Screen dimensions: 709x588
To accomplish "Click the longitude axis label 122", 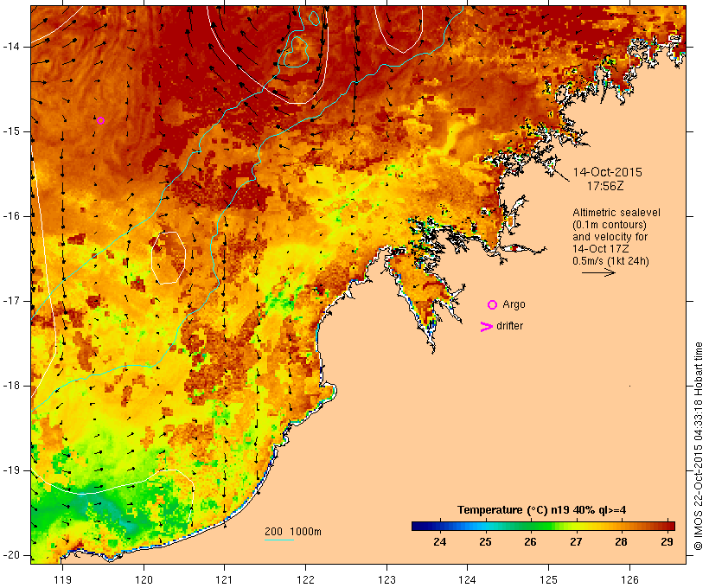I will [306, 579].
